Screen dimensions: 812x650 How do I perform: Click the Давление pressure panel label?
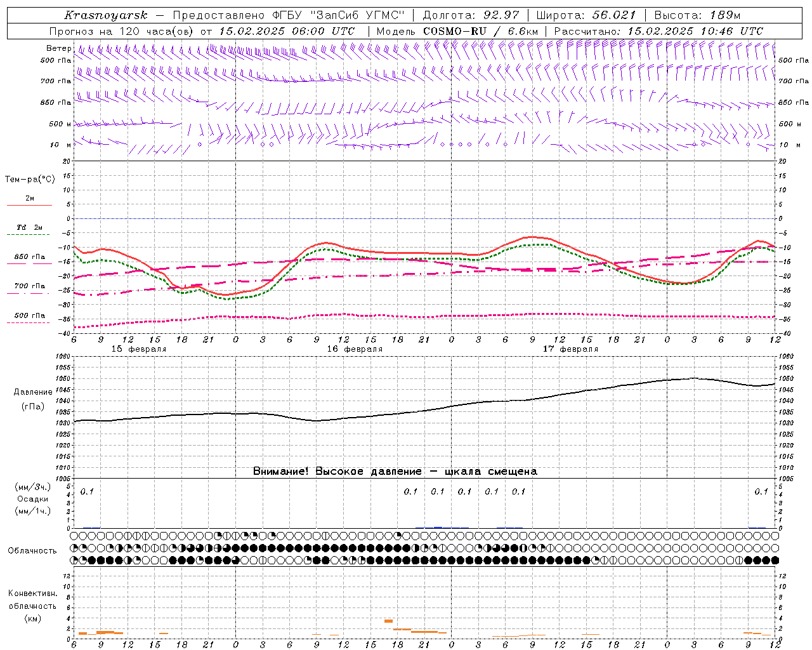[x=33, y=392]
